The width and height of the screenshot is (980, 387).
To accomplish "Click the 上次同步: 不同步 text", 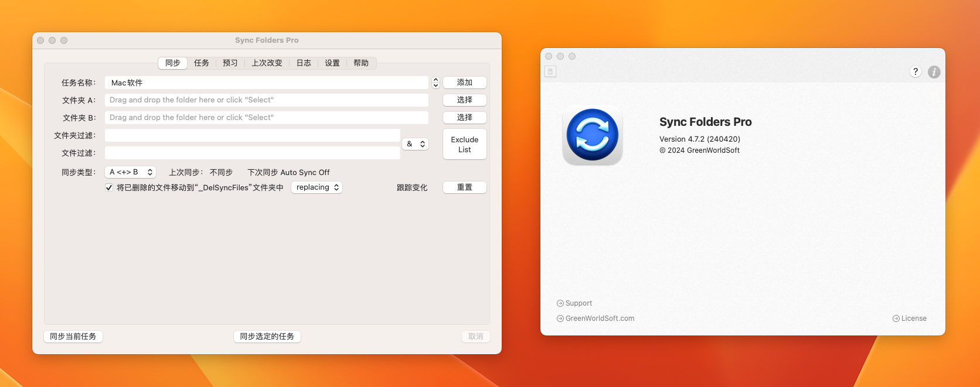I will coord(201,172).
